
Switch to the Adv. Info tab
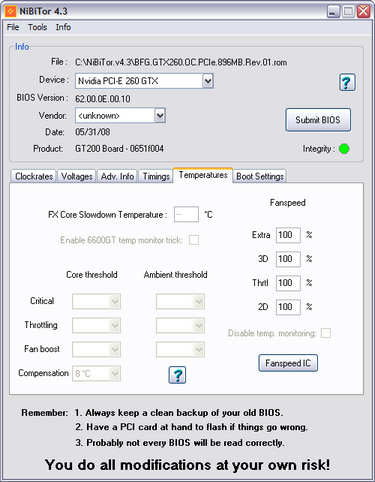coord(117,176)
